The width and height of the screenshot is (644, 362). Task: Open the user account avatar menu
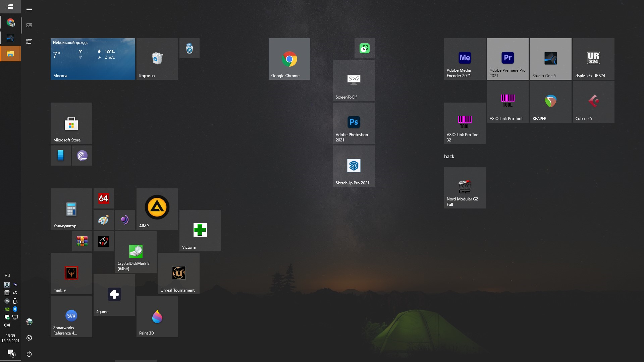(x=29, y=322)
